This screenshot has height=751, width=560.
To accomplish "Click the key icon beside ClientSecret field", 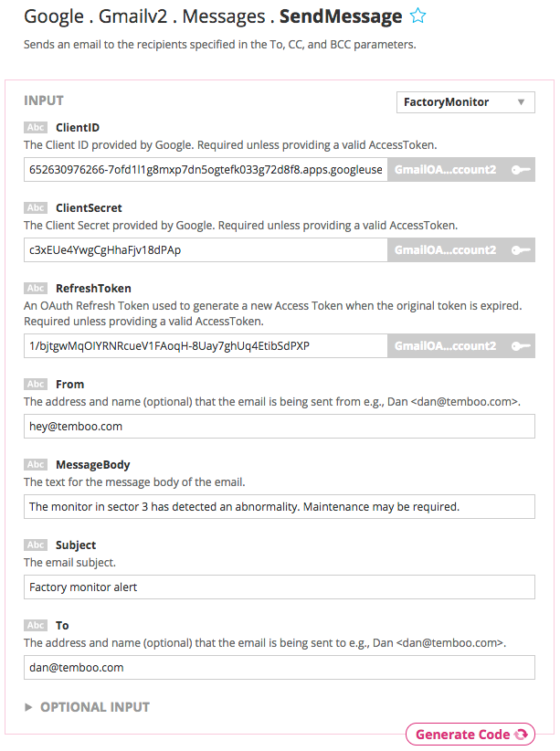I will click(x=522, y=249).
